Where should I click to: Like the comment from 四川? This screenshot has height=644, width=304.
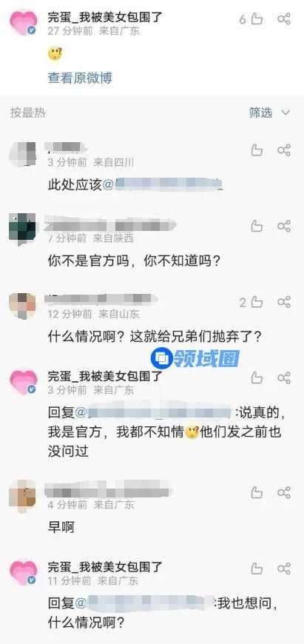click(257, 150)
